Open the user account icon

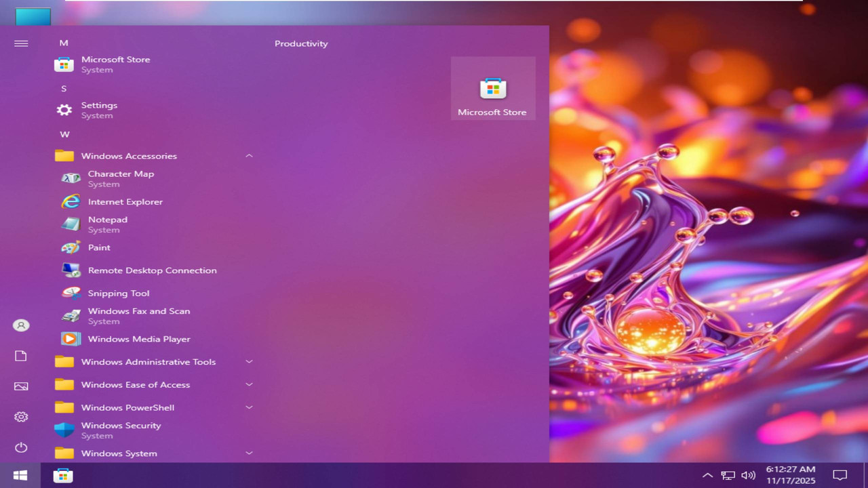[x=21, y=325]
